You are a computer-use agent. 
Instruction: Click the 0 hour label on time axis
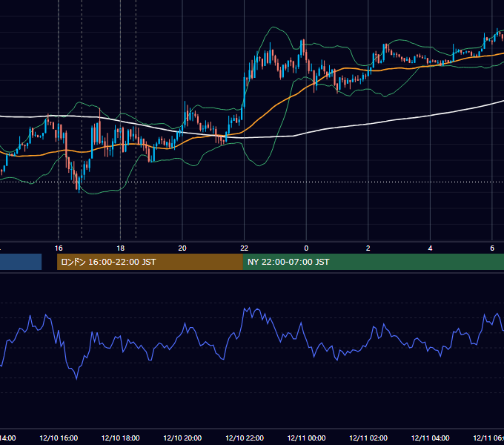pyautogui.click(x=306, y=248)
